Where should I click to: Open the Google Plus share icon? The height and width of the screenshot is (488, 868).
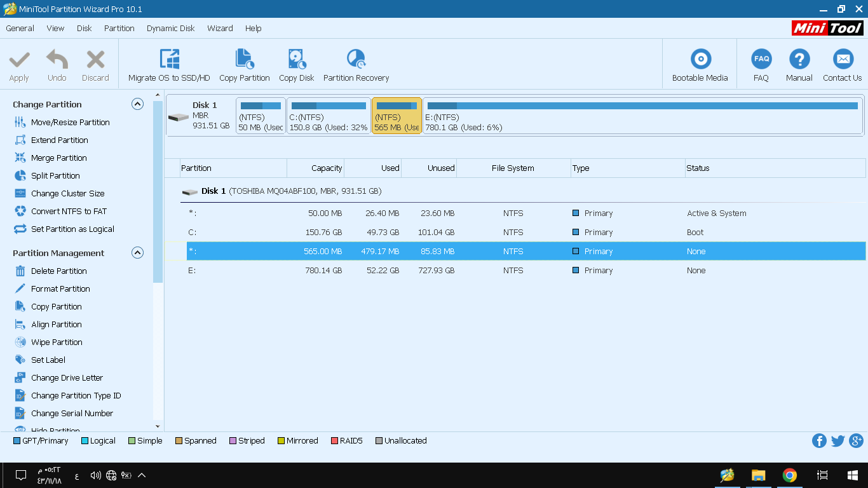click(856, 441)
